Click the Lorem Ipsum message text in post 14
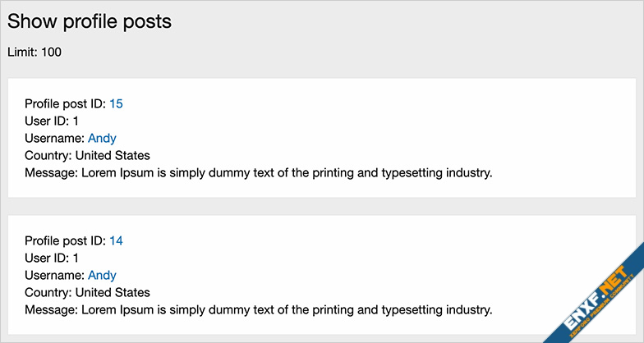644x343 pixels. [x=286, y=309]
